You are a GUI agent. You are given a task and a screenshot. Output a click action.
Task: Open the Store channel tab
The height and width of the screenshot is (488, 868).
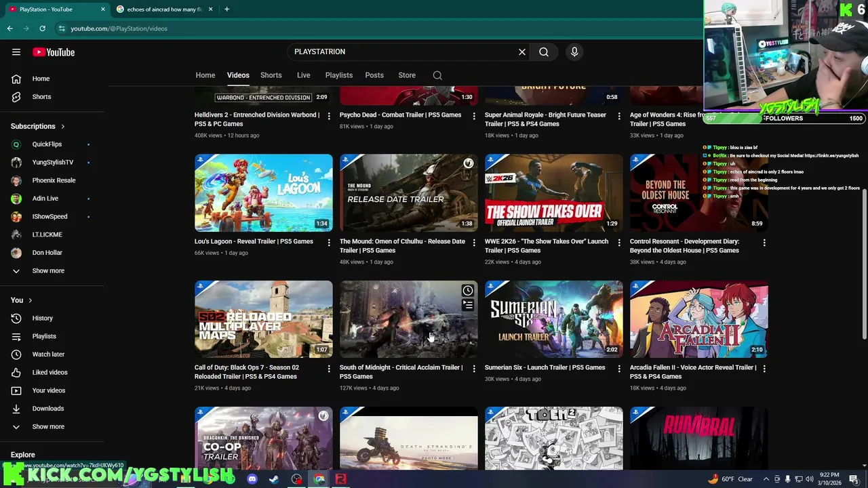(x=407, y=75)
